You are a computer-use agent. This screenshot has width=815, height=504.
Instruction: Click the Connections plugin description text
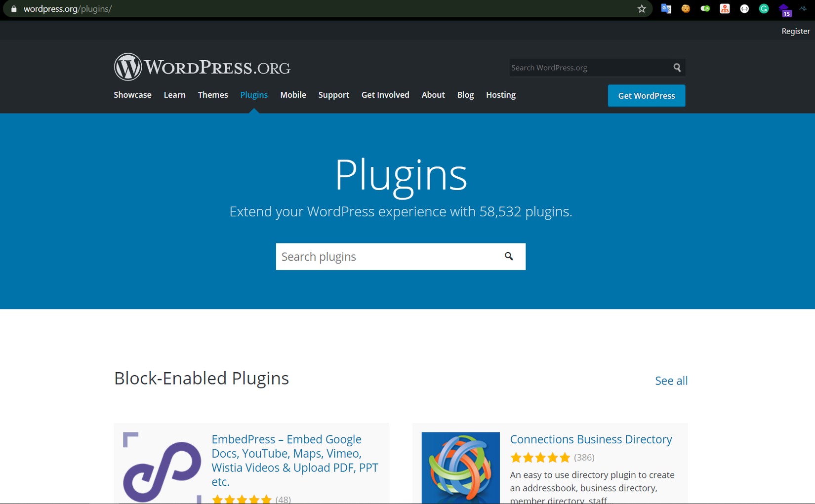(x=592, y=488)
